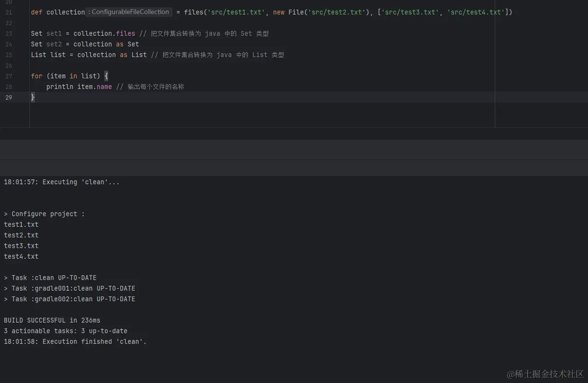Click 'src/test3.txt' string in code
Image resolution: width=588 pixels, height=383 pixels.
(410, 12)
